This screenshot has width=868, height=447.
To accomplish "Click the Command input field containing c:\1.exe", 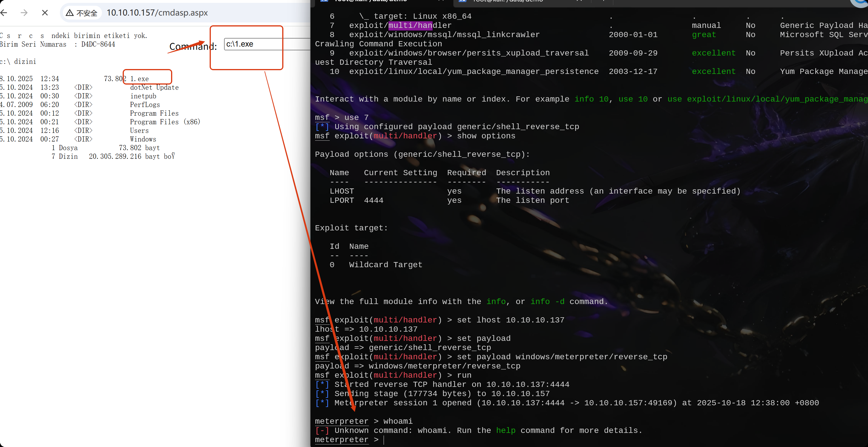I will point(266,44).
